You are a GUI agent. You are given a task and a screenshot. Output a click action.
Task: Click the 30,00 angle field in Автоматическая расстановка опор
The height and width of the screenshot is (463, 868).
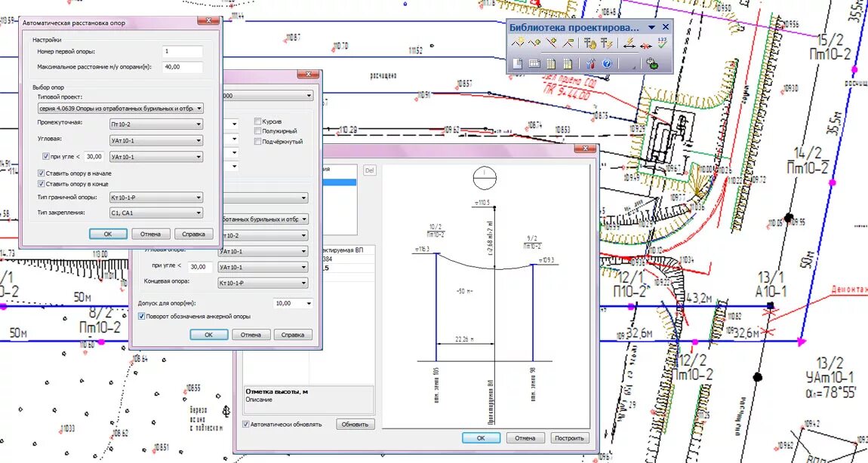[x=94, y=157]
